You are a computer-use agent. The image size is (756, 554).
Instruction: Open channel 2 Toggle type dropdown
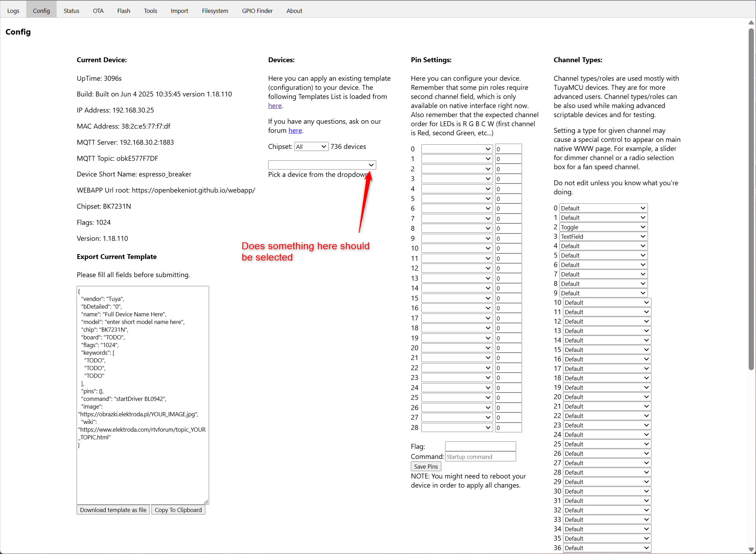604,227
